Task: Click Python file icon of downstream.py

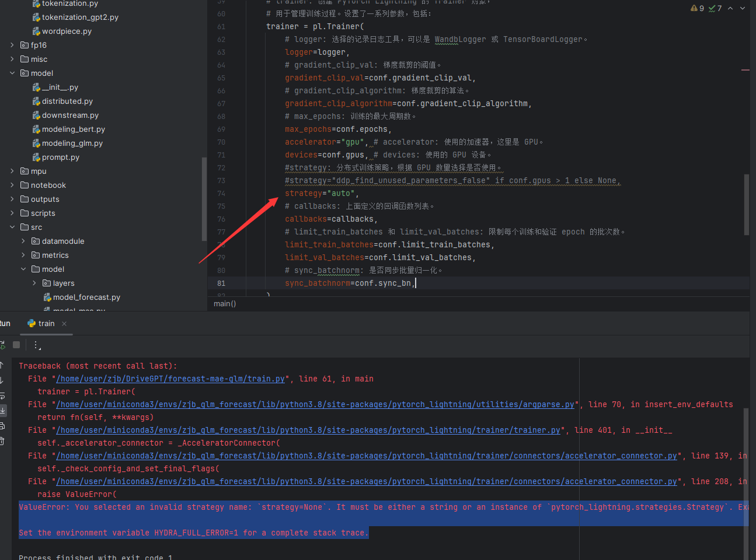Action: click(x=36, y=115)
